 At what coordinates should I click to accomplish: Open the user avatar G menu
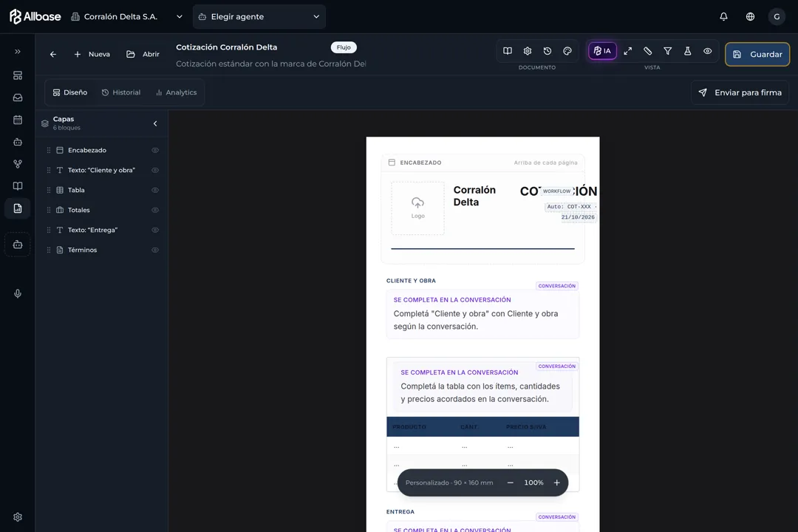click(x=777, y=16)
